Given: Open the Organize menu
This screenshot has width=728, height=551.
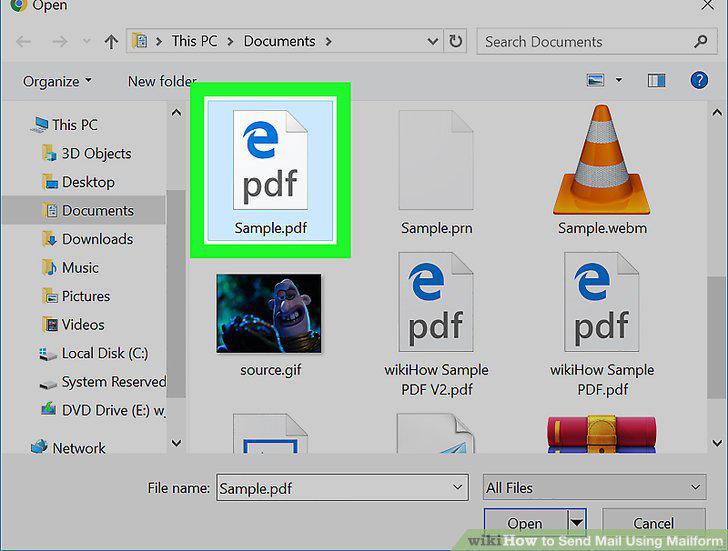Looking at the screenshot, I should click(57, 81).
